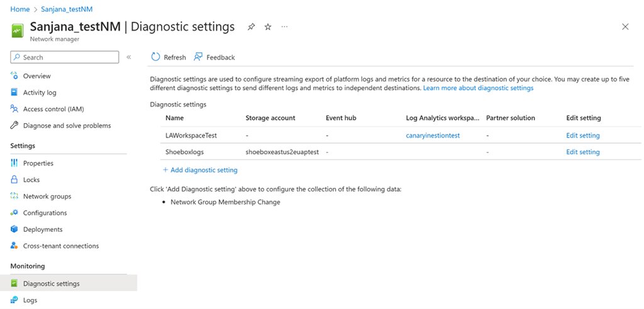Viewport: 644px width, 309px height.
Task: Click the Network manager resource icon
Action: [x=17, y=31]
